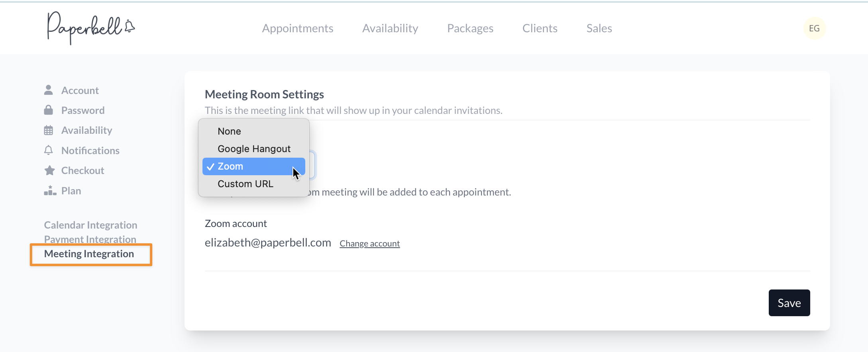
Task: Click the Checkout star icon
Action: pyautogui.click(x=49, y=170)
